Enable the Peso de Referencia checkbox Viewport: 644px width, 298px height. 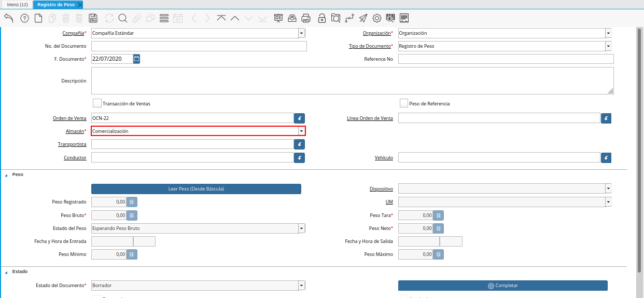404,103
